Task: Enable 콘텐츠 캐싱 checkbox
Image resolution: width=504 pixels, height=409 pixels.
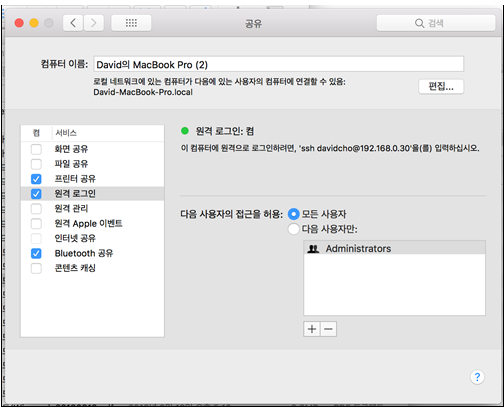Action: pyautogui.click(x=36, y=268)
